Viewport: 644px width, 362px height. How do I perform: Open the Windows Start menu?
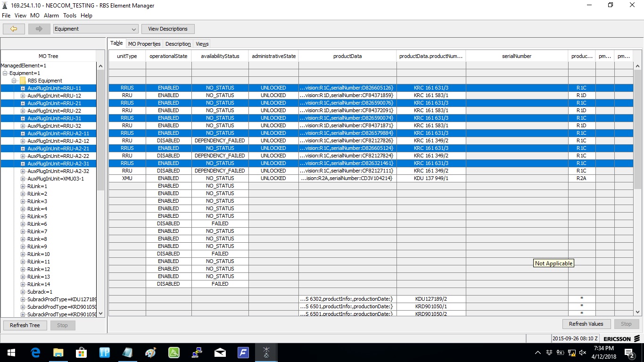coord(11,352)
